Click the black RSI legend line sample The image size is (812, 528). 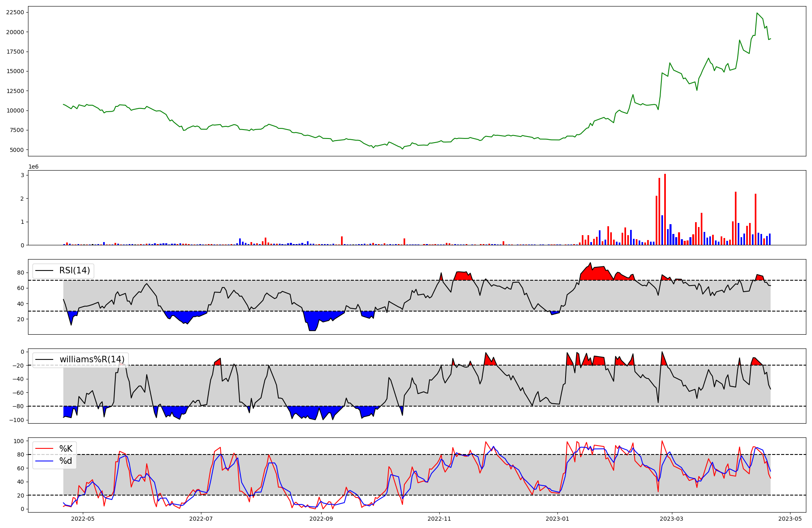pyautogui.click(x=44, y=270)
